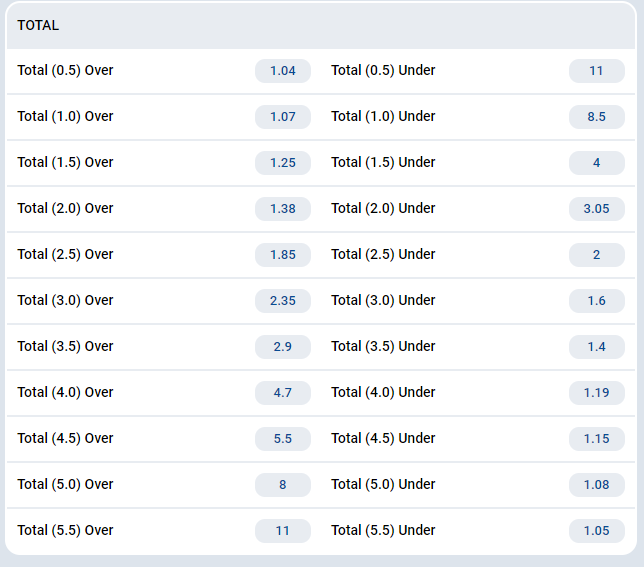
Task: Bet on Total (5.0) Over at 8
Action: click(x=282, y=485)
